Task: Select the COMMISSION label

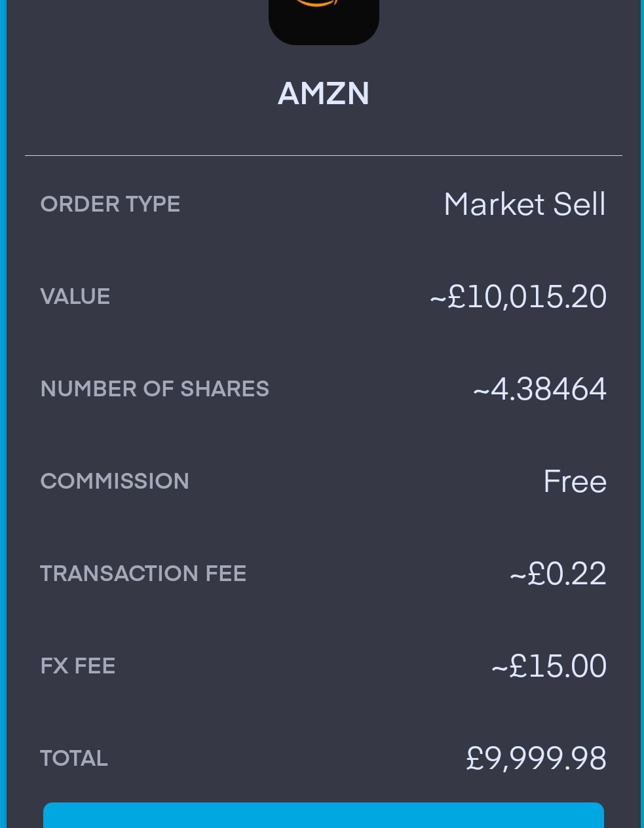Action: pos(115,481)
